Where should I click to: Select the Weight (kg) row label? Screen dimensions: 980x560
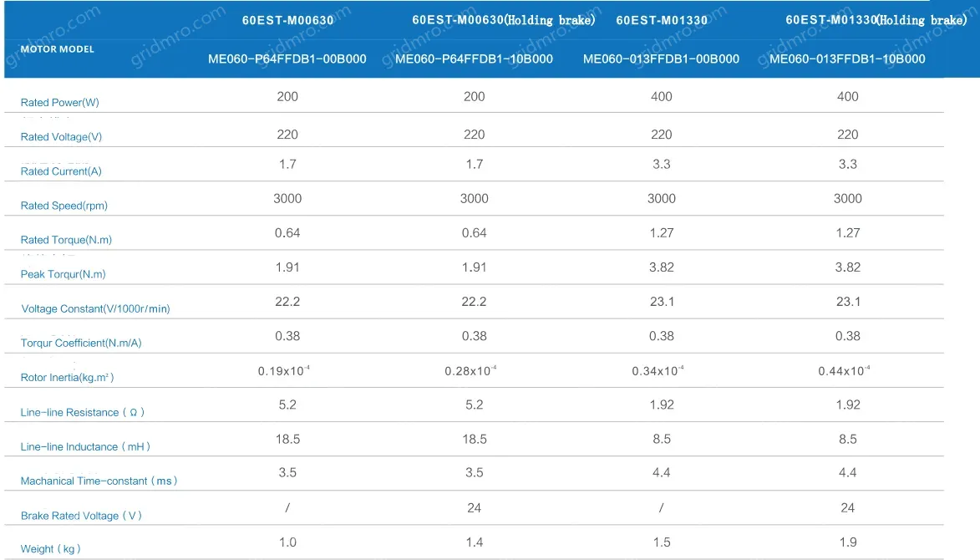[51, 549]
